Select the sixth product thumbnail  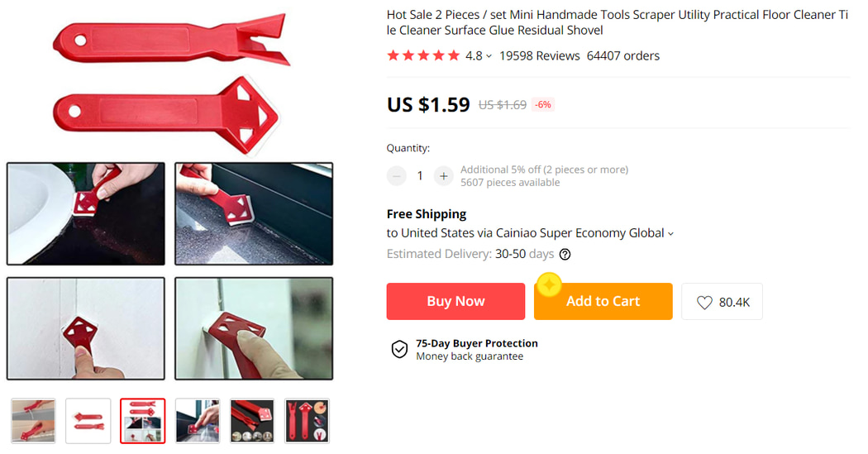tap(307, 421)
